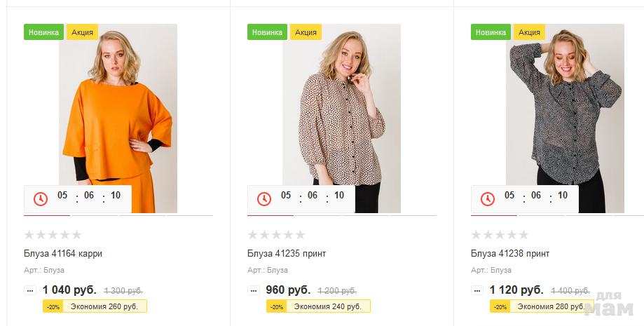This screenshot has height=326, width=644.
Task: View the dark printed blouse photo
Action: pos(565,105)
